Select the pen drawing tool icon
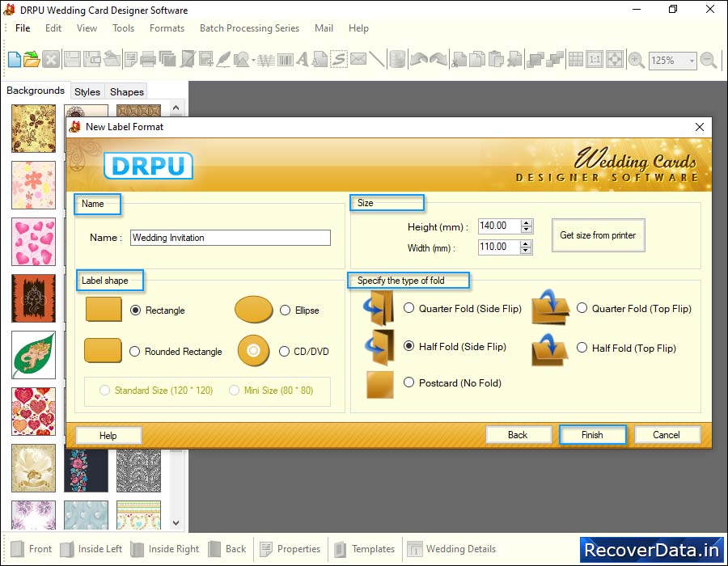Image resolution: width=728 pixels, height=566 pixels. (223, 60)
